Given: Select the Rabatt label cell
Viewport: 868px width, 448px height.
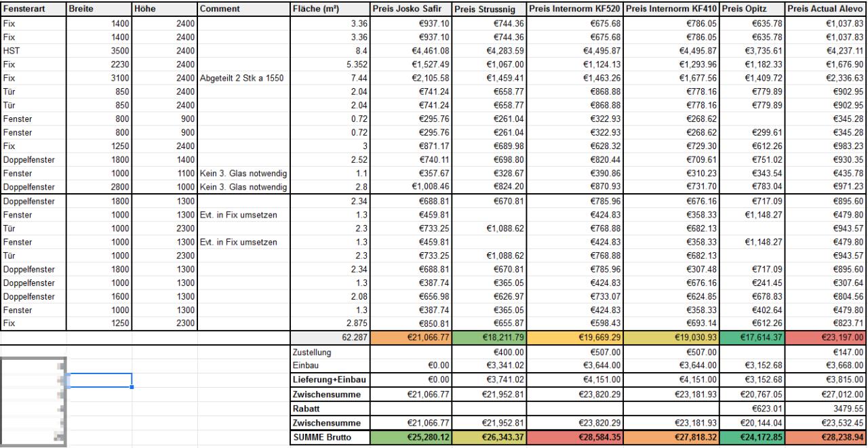Looking at the screenshot, I should pyautogui.click(x=330, y=409).
